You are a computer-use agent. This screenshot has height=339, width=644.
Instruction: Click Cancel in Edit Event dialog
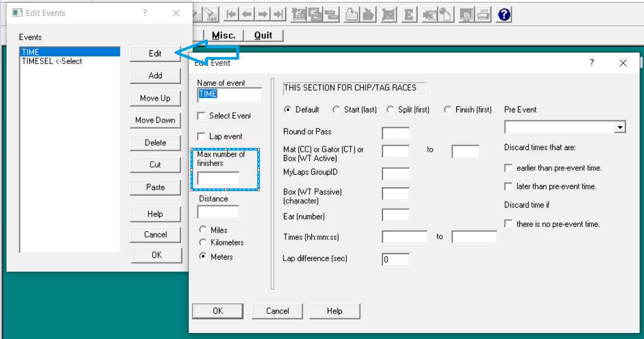277,311
